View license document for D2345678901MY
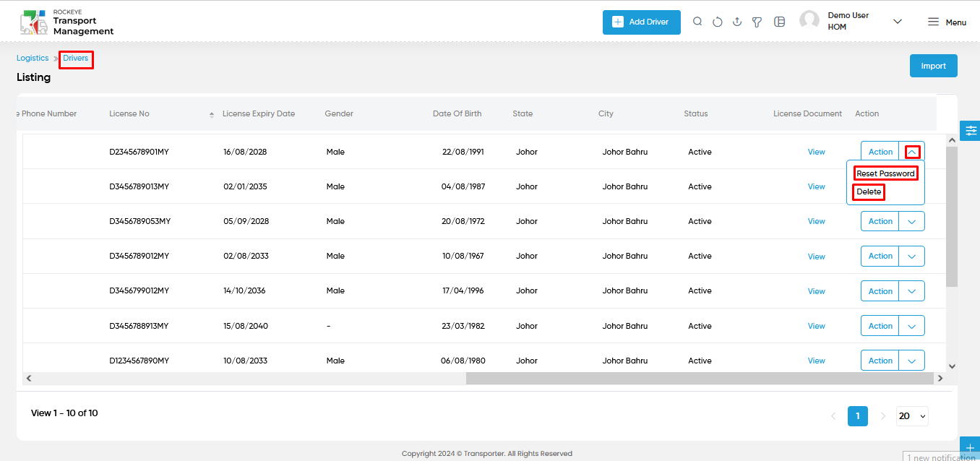Screen dimensions: 980x461 tap(817, 152)
